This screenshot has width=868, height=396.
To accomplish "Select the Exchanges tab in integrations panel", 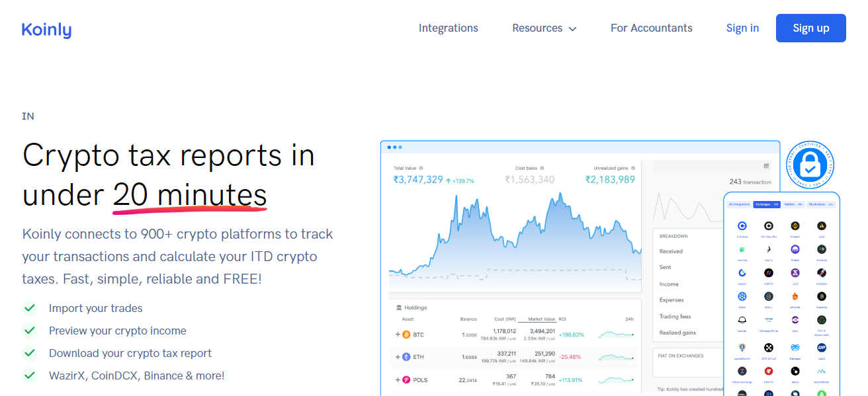I will (x=766, y=204).
